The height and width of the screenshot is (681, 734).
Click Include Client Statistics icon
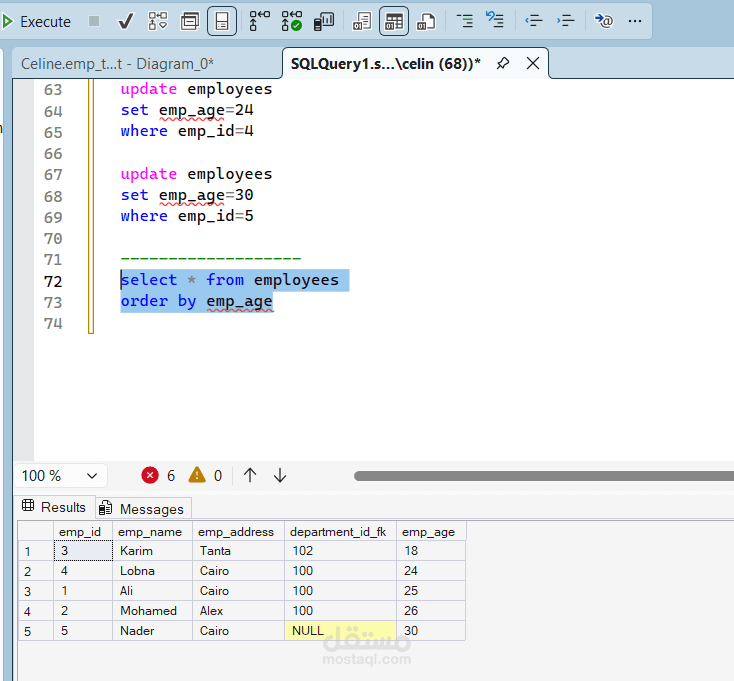click(324, 21)
